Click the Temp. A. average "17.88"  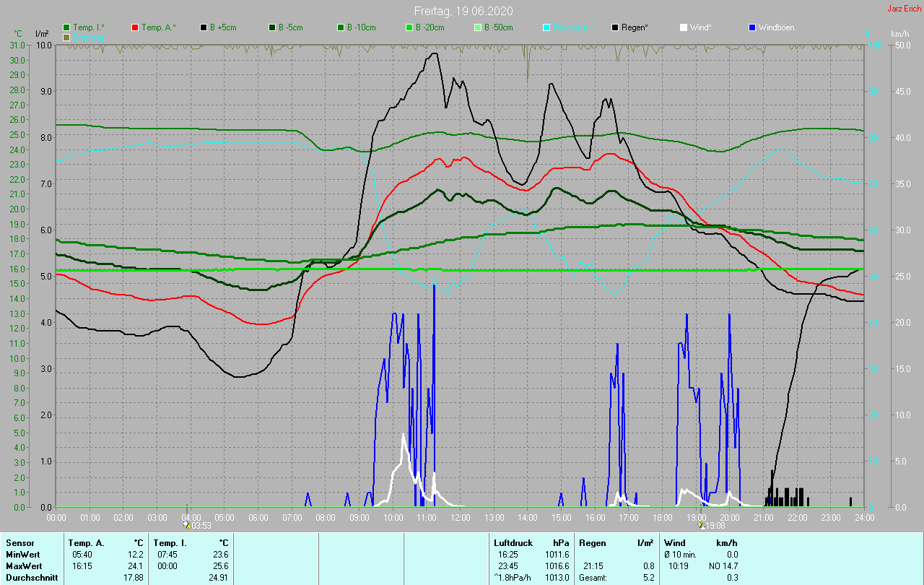pyautogui.click(x=134, y=578)
